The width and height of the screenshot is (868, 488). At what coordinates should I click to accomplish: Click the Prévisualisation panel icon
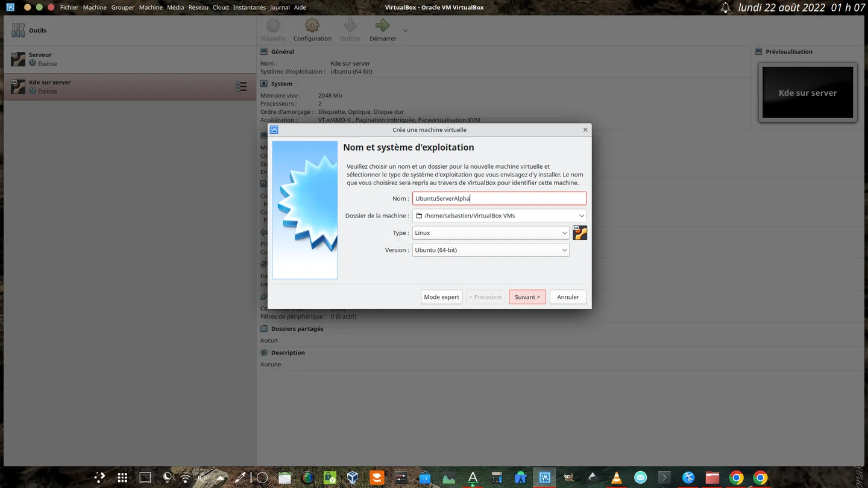[x=759, y=52]
